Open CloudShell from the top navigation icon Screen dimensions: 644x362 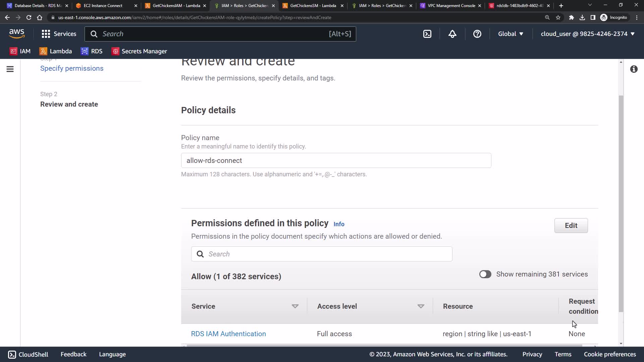(x=427, y=34)
